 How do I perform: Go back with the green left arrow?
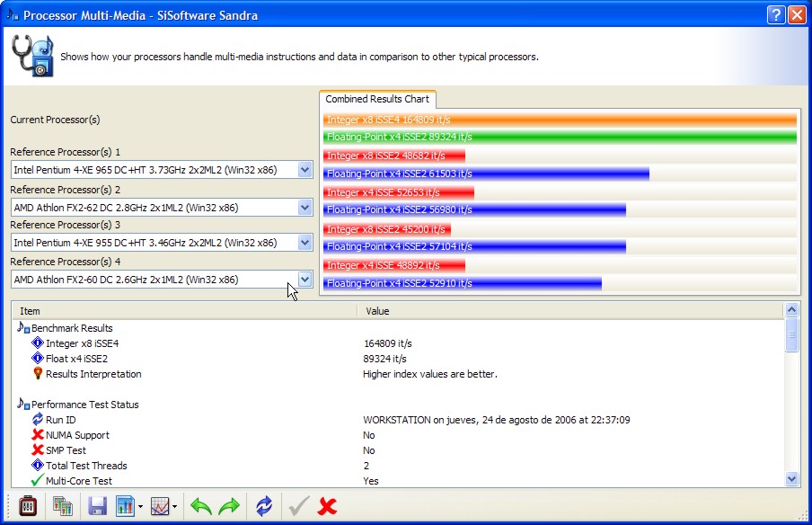point(201,506)
